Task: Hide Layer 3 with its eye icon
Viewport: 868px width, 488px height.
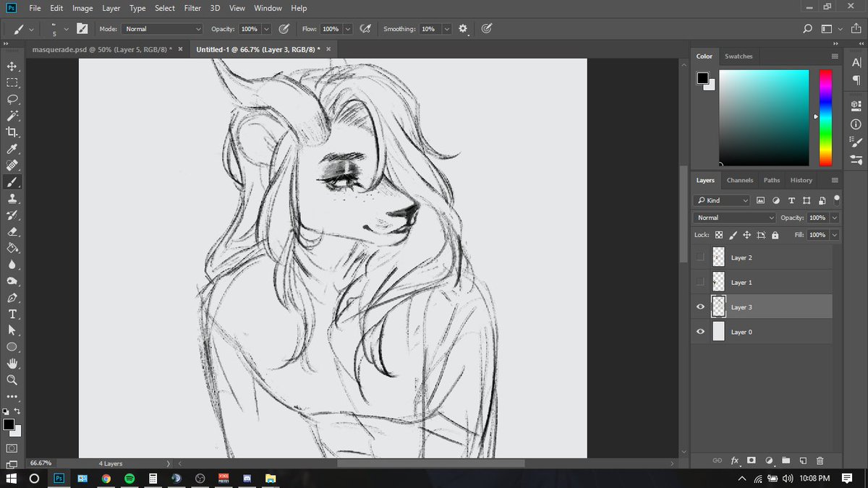Action: point(700,307)
